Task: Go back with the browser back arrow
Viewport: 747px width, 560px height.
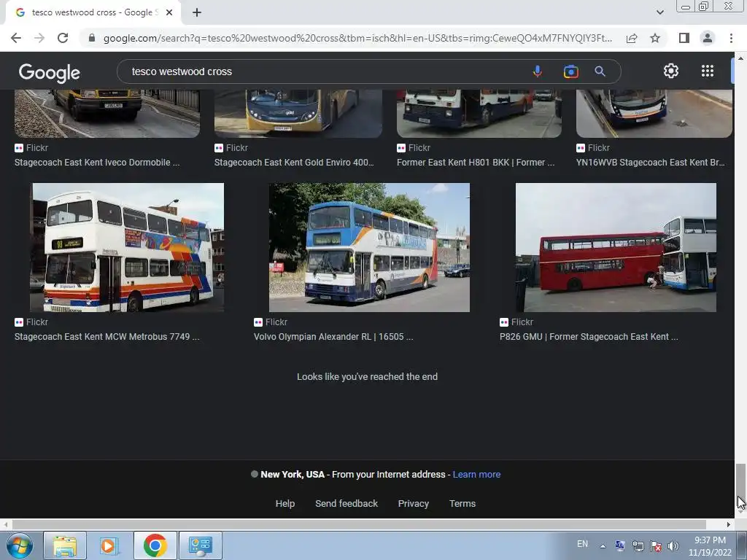Action: tap(16, 38)
